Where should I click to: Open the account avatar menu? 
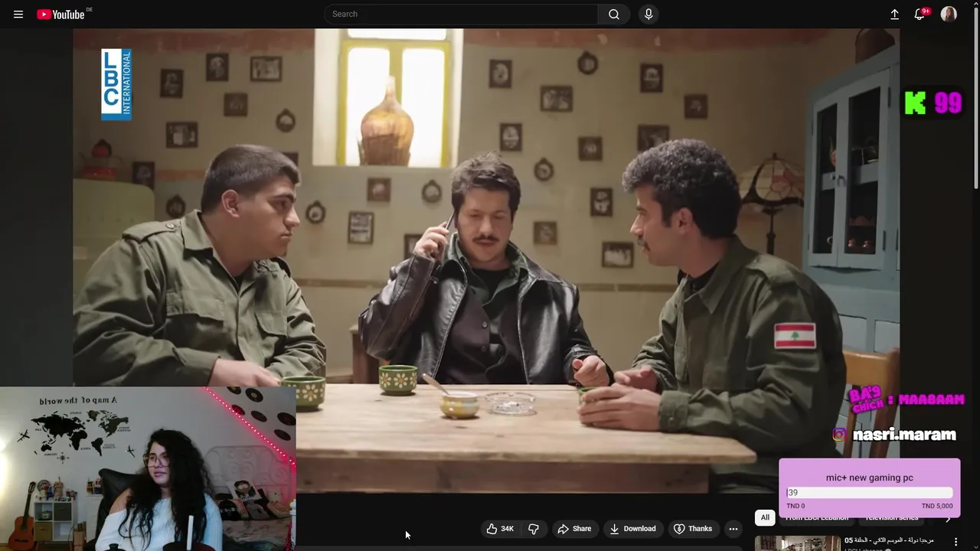(x=949, y=14)
